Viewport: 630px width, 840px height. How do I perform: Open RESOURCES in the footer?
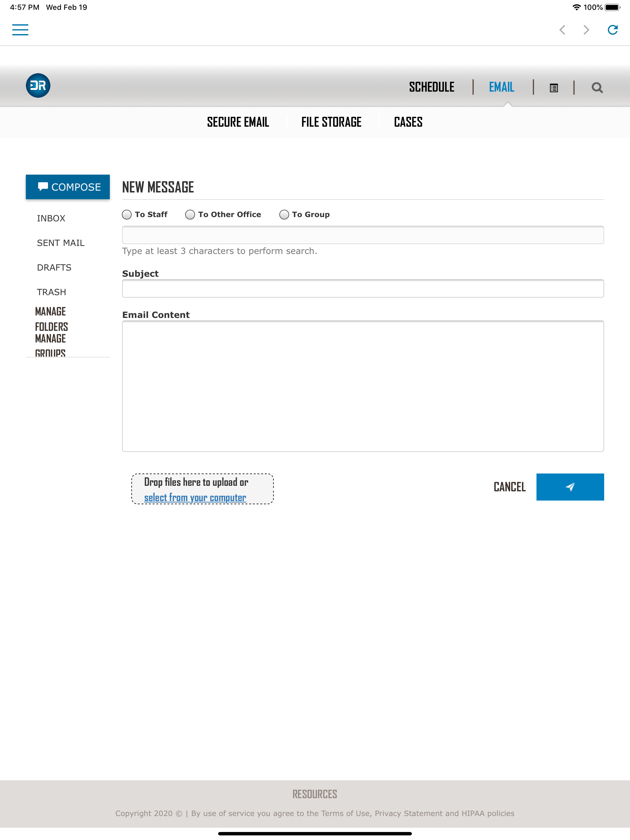(315, 794)
